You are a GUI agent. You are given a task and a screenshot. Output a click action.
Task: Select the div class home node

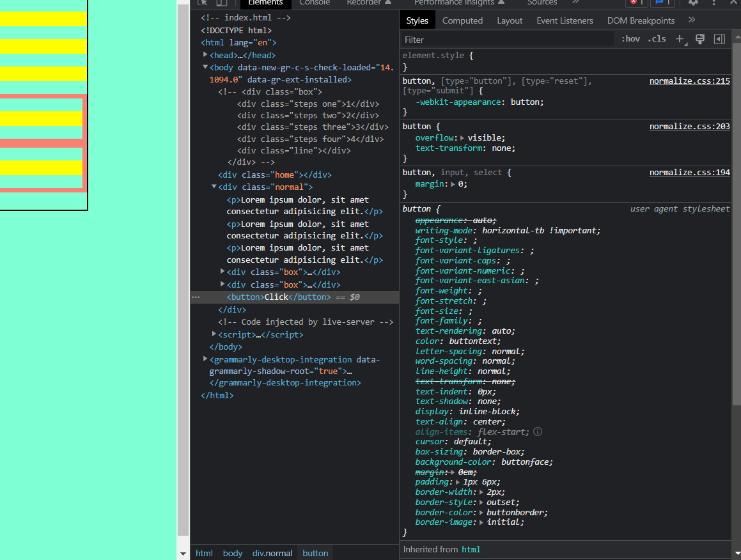(x=274, y=175)
